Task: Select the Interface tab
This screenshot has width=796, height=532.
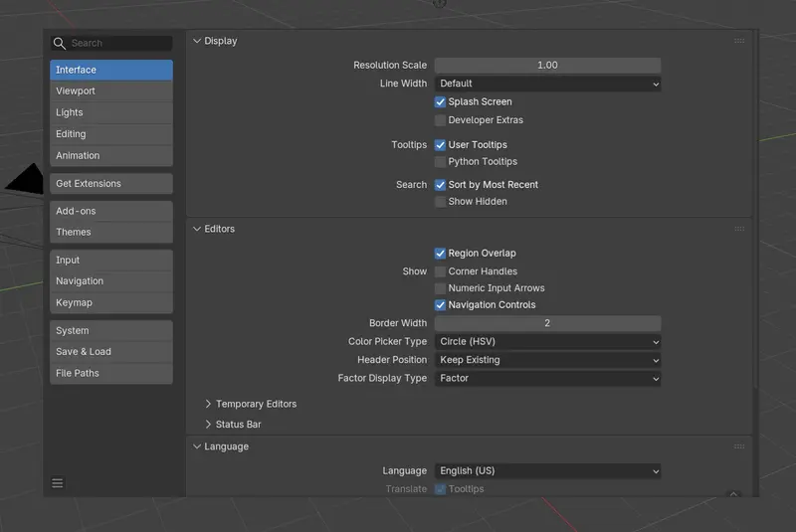Action: (x=111, y=70)
